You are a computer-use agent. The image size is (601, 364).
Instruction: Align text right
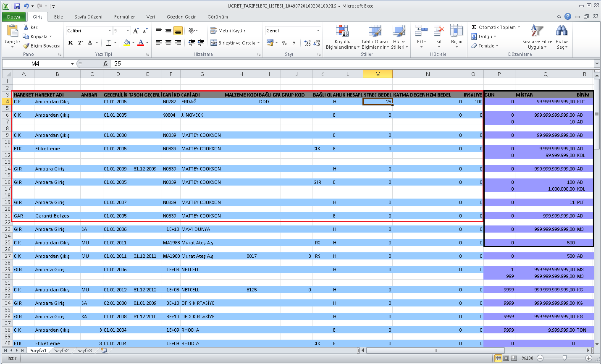[x=178, y=43]
